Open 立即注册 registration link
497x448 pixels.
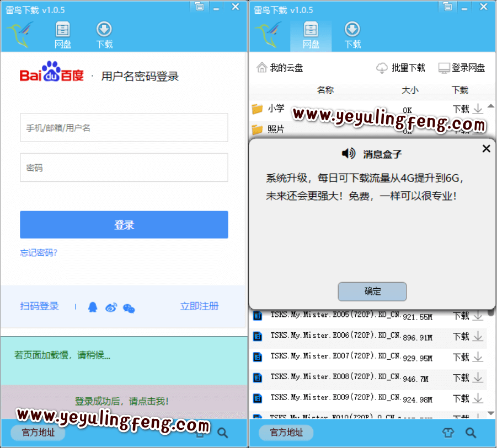199,306
